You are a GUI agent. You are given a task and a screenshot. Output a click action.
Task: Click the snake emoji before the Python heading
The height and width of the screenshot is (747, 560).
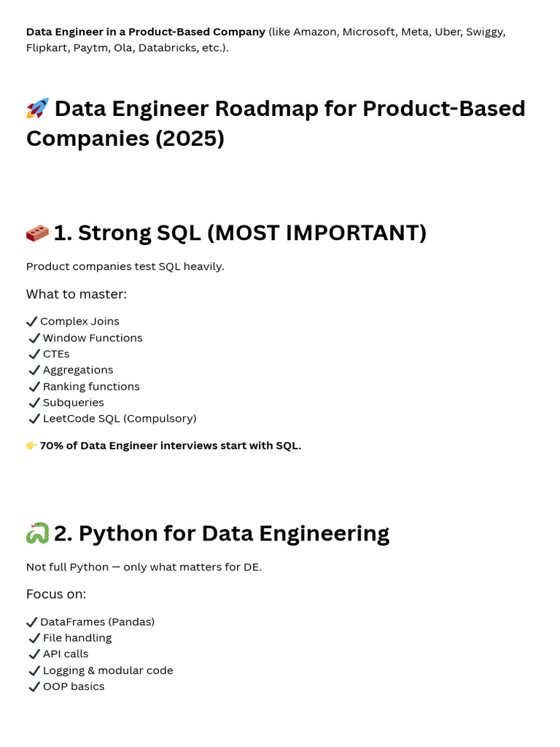tap(37, 533)
